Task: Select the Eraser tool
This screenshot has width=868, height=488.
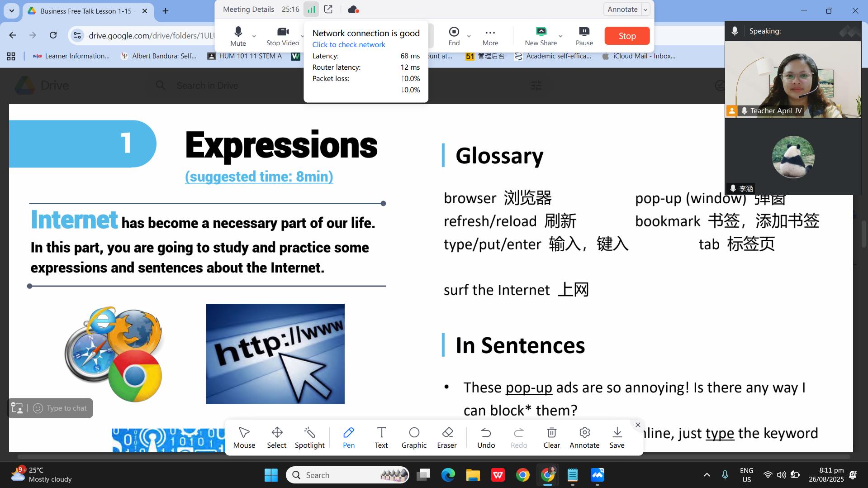Action: (x=447, y=437)
